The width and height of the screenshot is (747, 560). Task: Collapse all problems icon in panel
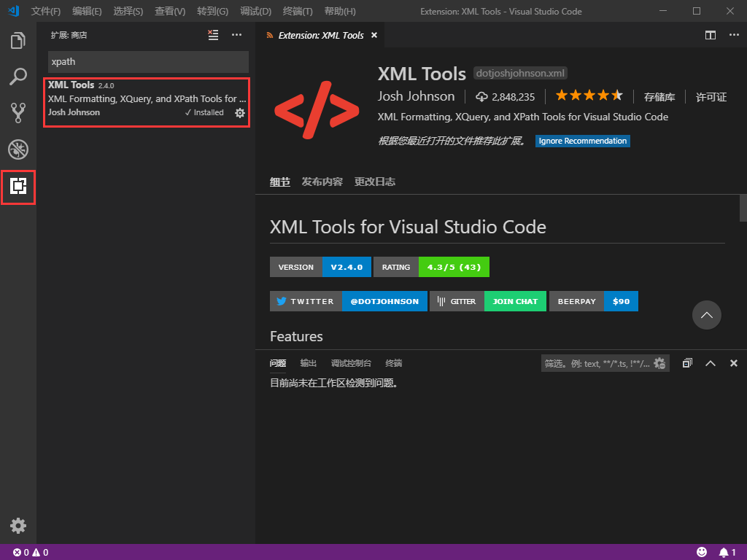point(687,363)
